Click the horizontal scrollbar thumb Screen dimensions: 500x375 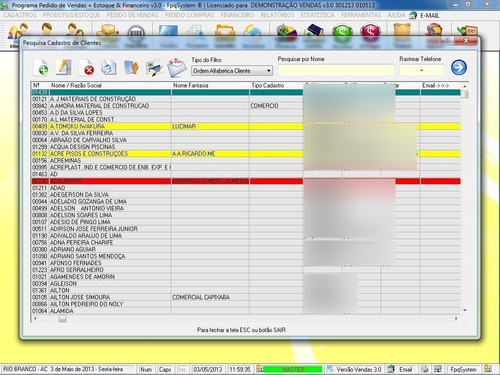point(63,318)
